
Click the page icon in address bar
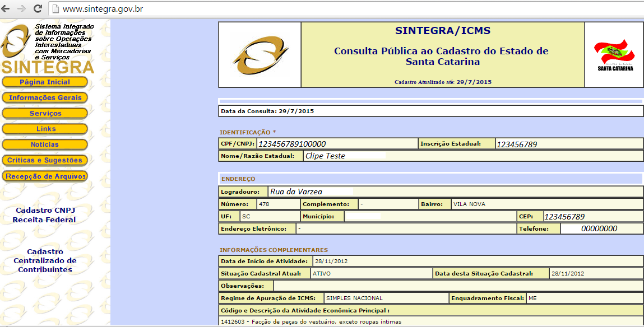coord(56,8)
